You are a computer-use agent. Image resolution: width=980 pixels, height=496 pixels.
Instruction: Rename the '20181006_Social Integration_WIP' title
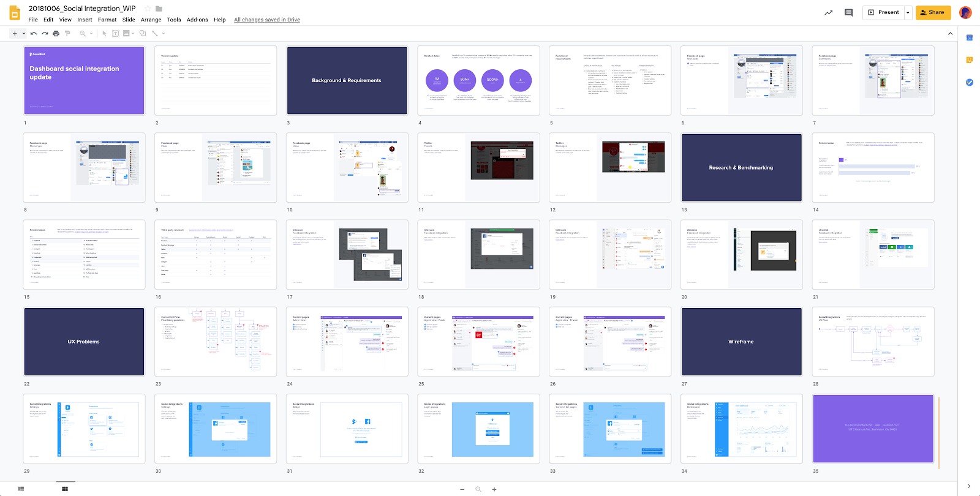click(82, 9)
